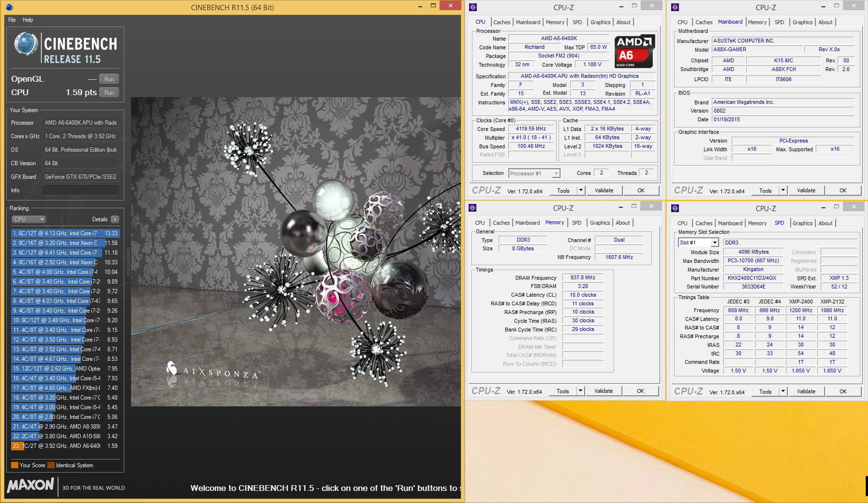Click the CPU-Z icon in the Memory window title bar
This screenshot has height=503, width=868.
(472, 208)
